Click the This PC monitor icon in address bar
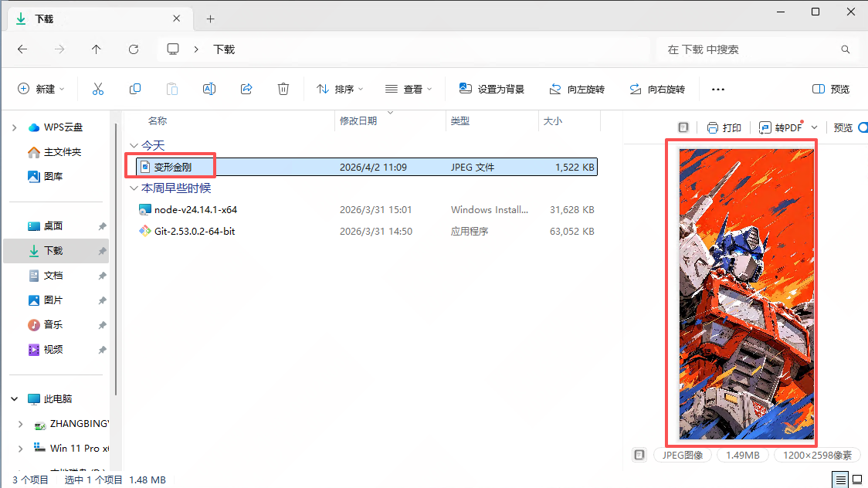Viewport: 868px width, 488px height. 173,49
